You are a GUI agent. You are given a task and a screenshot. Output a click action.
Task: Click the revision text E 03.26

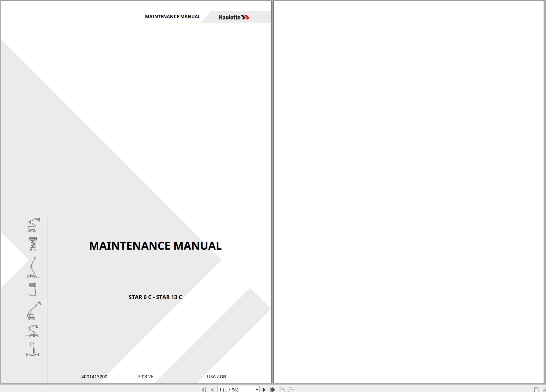coord(146,377)
